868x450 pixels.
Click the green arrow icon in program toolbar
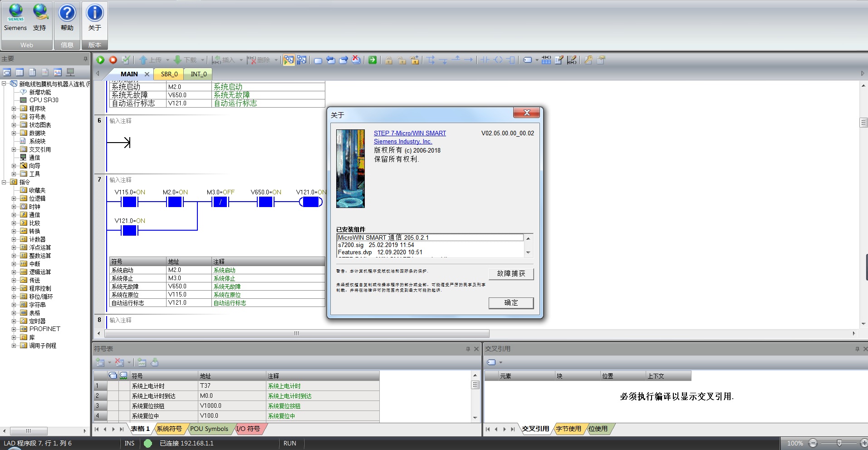(x=373, y=60)
